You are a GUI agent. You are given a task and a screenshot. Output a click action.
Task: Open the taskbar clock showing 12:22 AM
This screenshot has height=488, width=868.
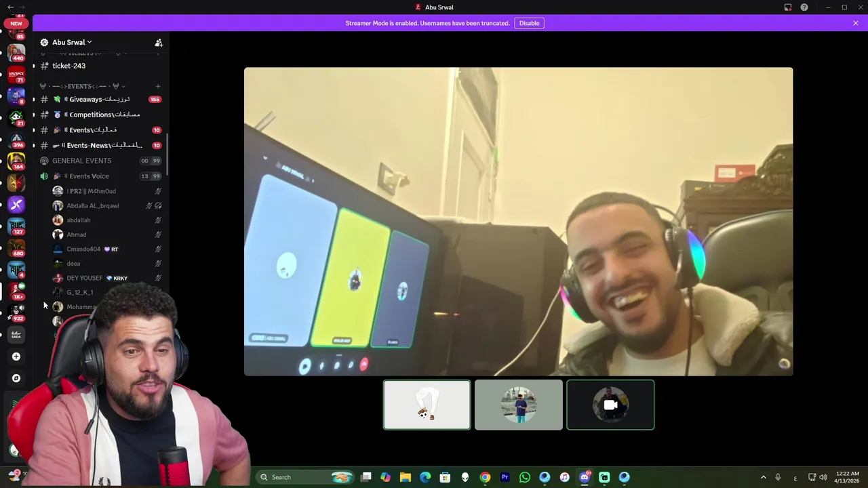click(x=848, y=477)
